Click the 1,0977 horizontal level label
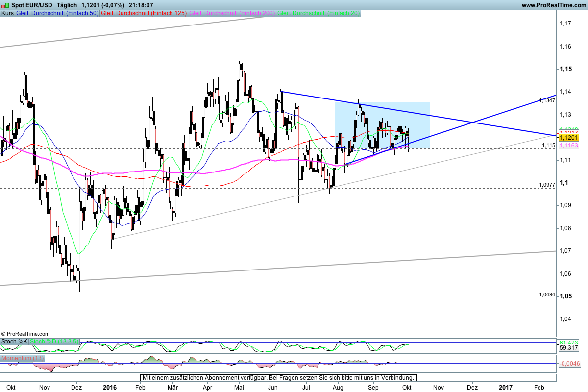 coord(547,185)
